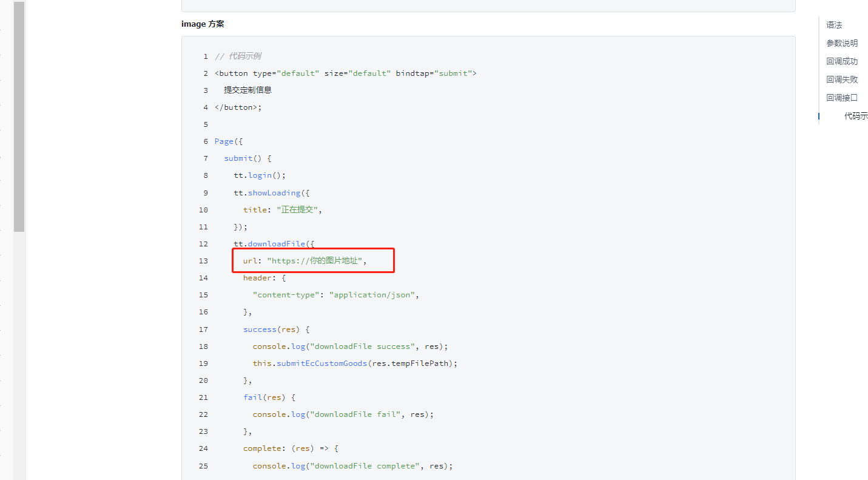This screenshot has height=480, width=868.
Task: Jump to 参数说明 in the sidebar
Action: click(842, 43)
